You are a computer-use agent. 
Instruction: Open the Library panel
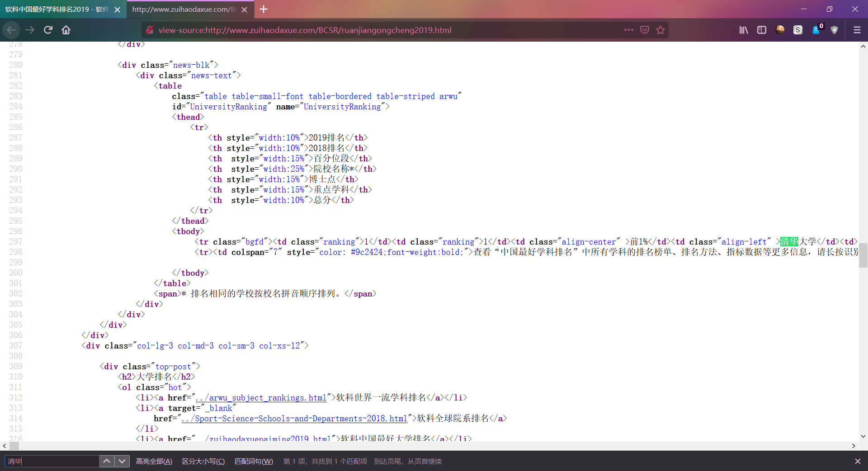[744, 30]
